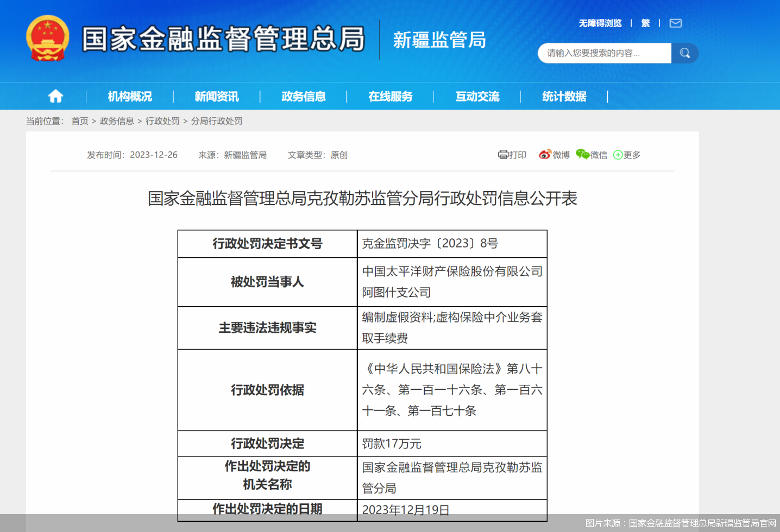
Task: Click breadcrumb 行政处罚
Action: (x=162, y=121)
